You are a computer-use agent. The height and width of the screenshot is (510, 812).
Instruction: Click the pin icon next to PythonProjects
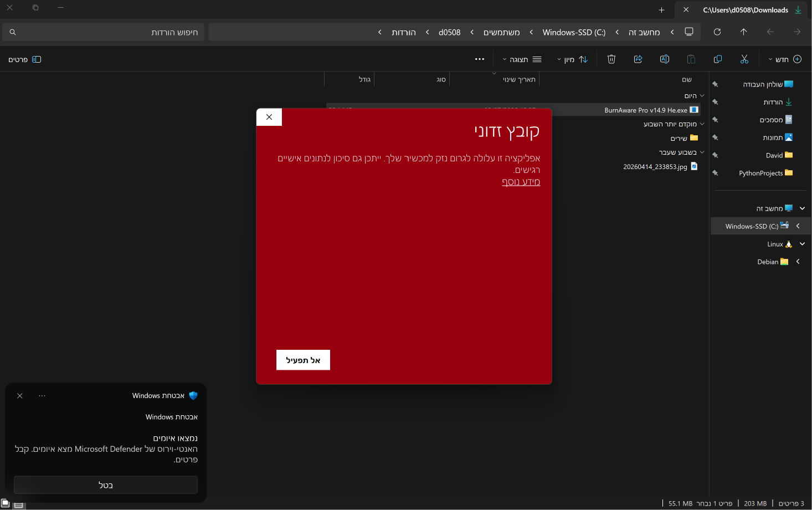click(715, 173)
